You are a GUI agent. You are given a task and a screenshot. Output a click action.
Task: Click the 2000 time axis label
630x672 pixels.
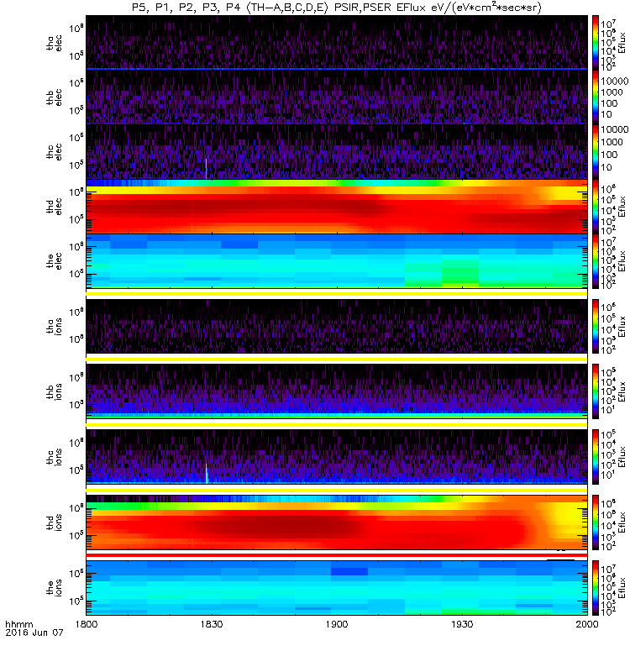click(x=586, y=624)
